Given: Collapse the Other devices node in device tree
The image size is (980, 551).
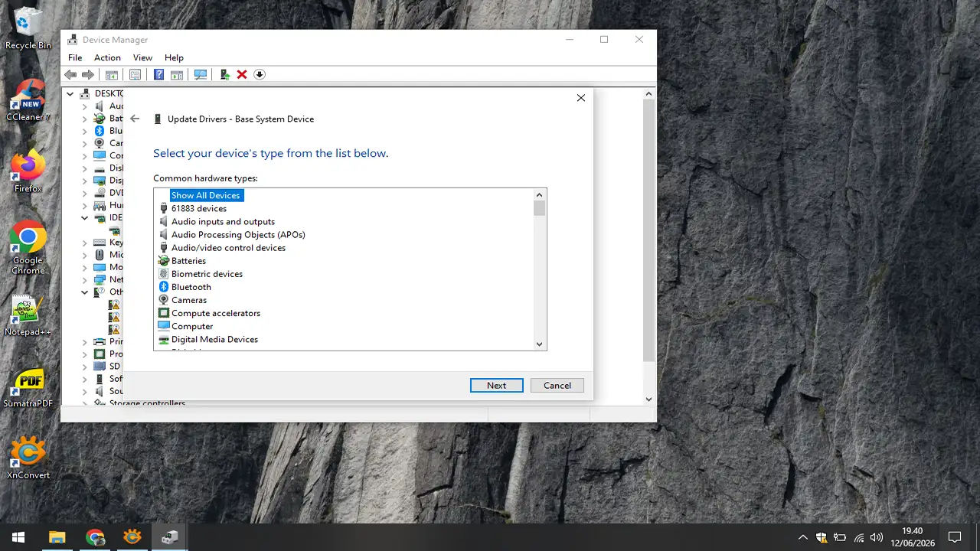Looking at the screenshot, I should [x=85, y=292].
